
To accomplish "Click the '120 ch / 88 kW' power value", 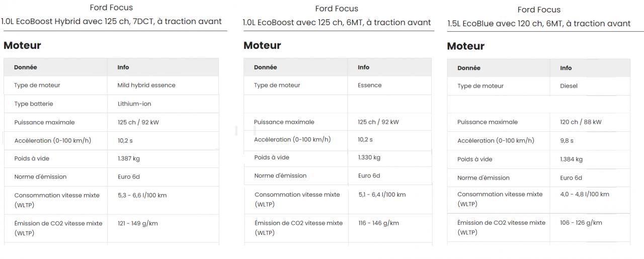I will (581, 122).
